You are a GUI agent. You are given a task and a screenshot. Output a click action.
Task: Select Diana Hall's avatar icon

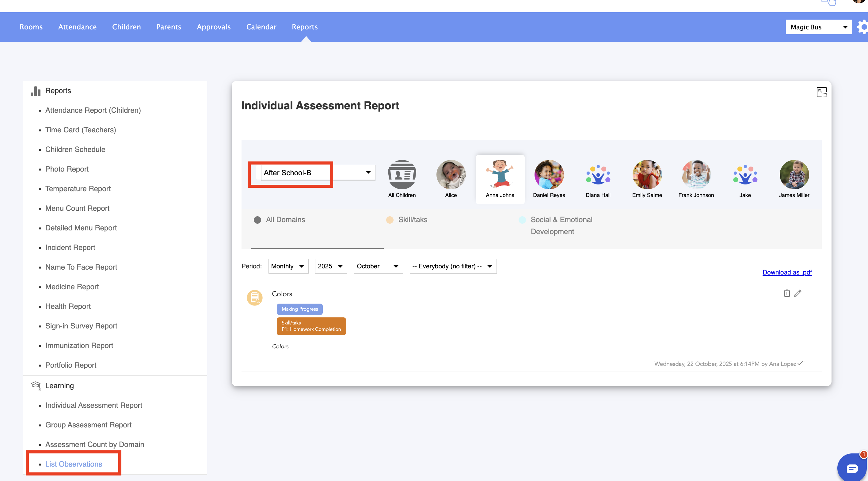click(x=598, y=175)
